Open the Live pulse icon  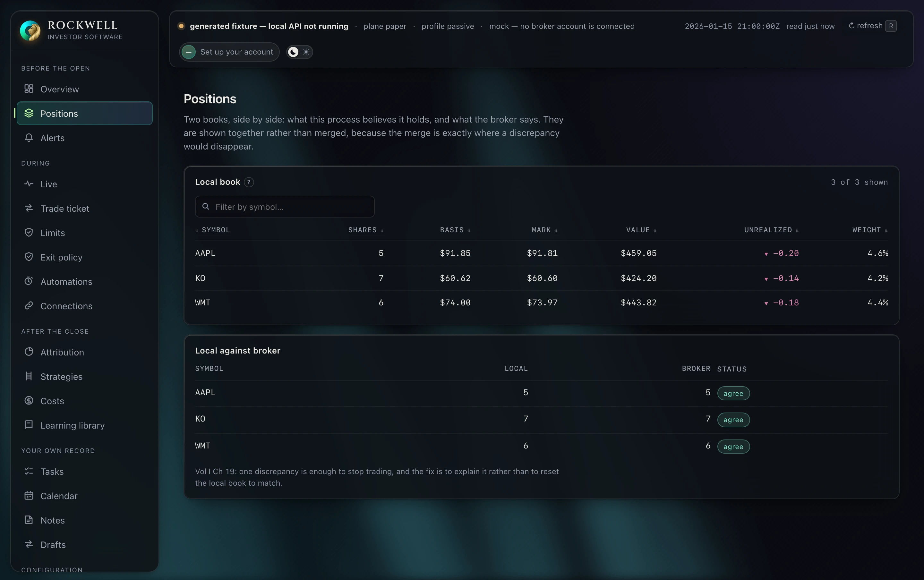point(29,184)
